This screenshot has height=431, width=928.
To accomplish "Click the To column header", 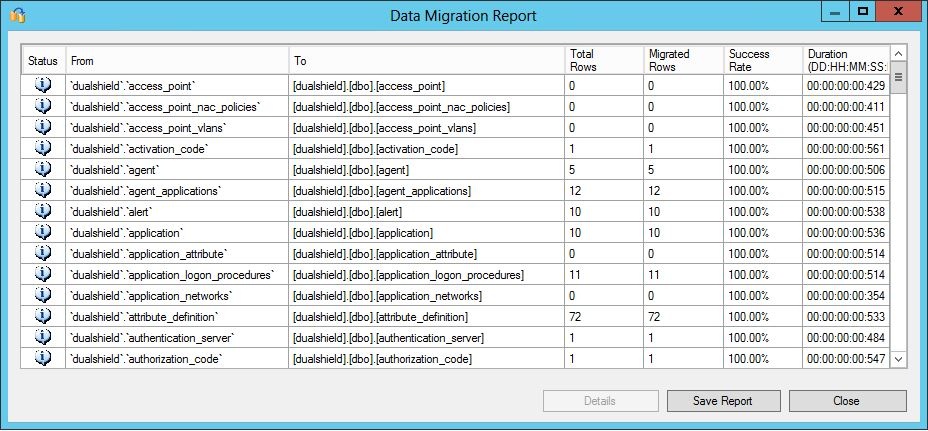I will coord(426,61).
